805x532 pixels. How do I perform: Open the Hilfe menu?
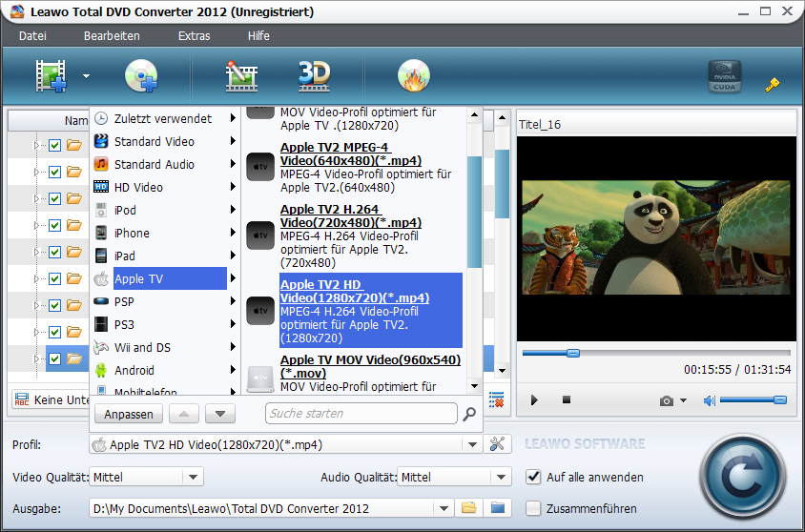coord(258,36)
